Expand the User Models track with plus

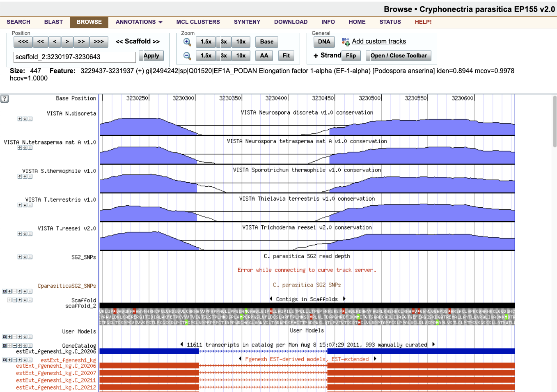click(x=9, y=337)
